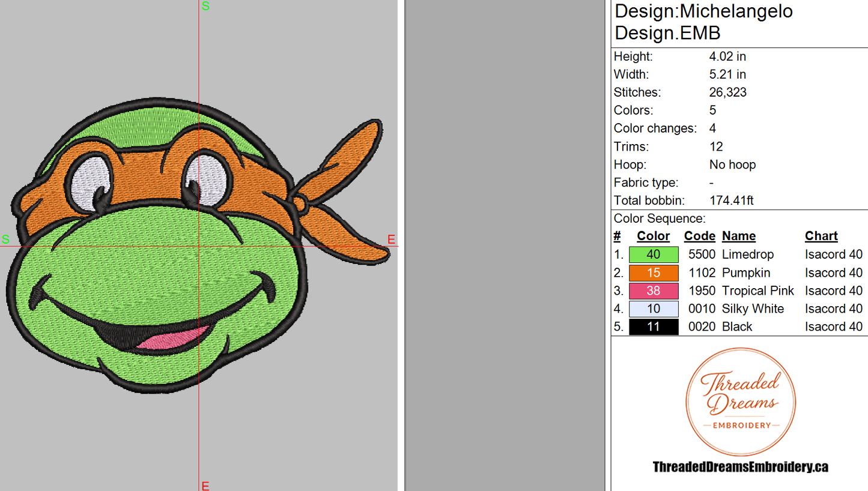This screenshot has height=491, width=868.
Task: Click the 'Hoop:' label
Action: pos(630,164)
